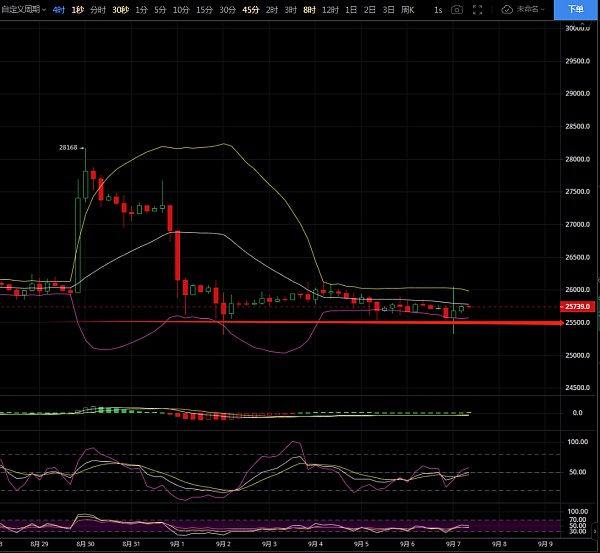Screen dimensions: 600x553
Task: Select the 30秒 interval
Action: point(120,9)
